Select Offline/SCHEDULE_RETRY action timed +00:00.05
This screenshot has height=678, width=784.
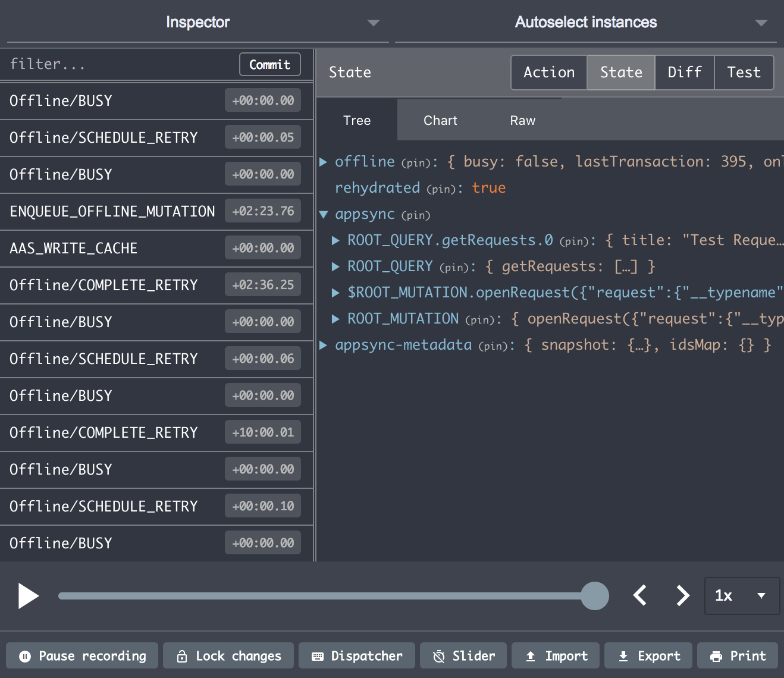click(x=156, y=137)
